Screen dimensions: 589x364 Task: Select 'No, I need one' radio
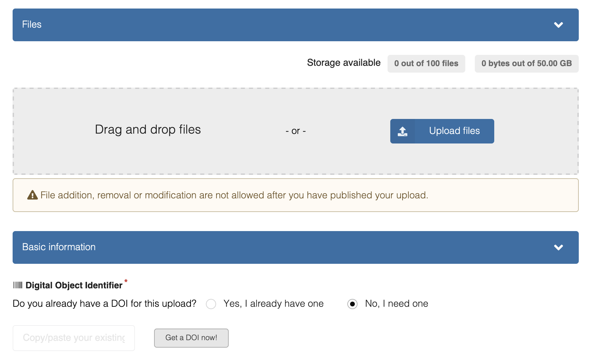tap(352, 304)
